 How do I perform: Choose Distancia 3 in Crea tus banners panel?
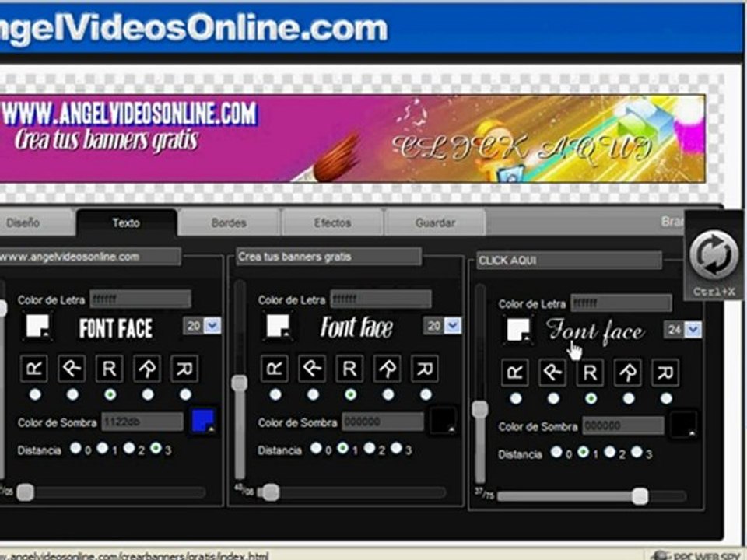tap(396, 448)
